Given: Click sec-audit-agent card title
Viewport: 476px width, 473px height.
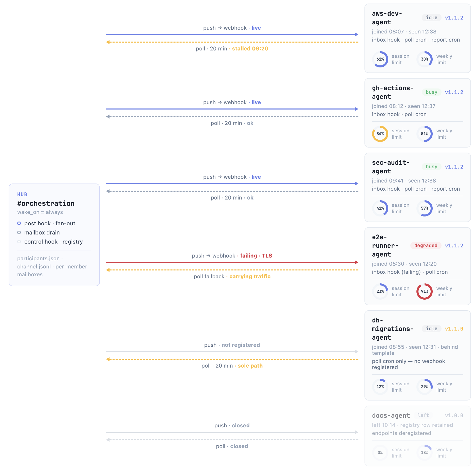Looking at the screenshot, I should pyautogui.click(x=391, y=167).
